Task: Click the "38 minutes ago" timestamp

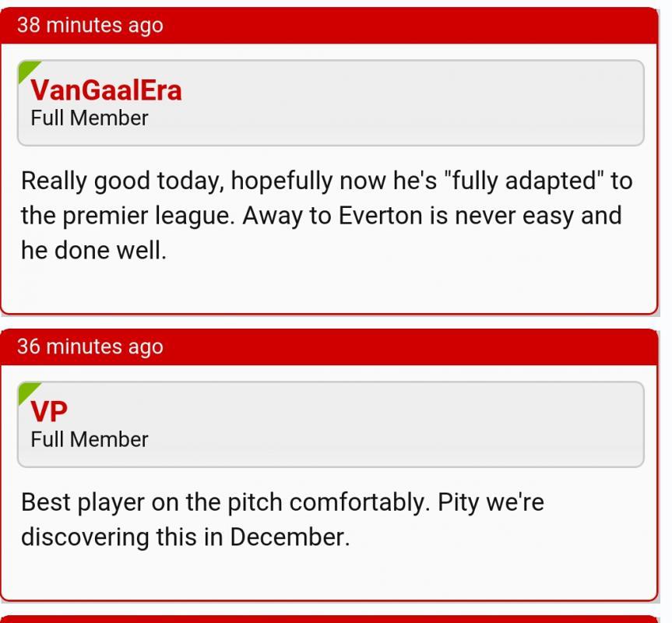Action: (90, 25)
